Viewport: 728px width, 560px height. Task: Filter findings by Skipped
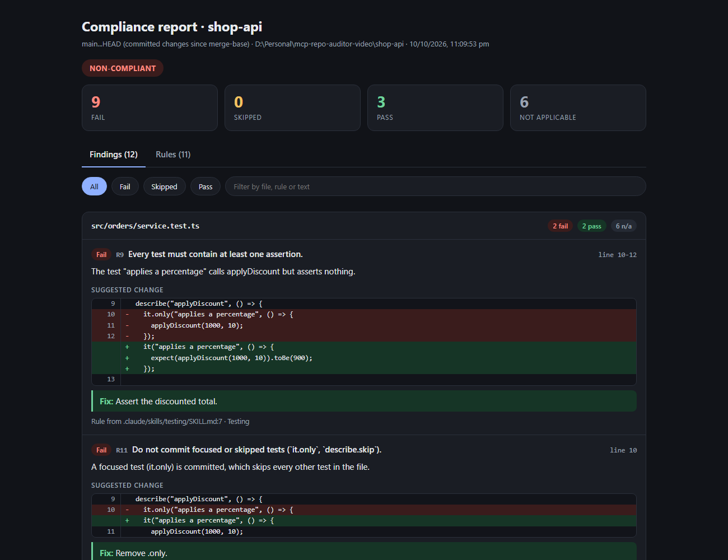click(164, 186)
